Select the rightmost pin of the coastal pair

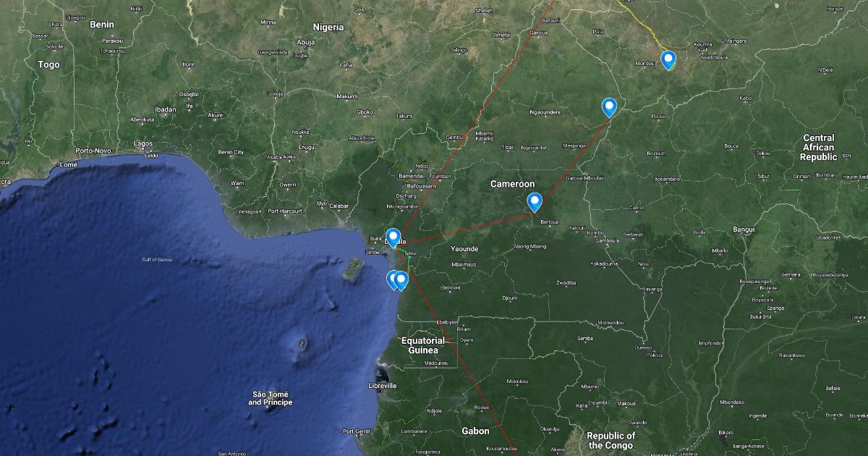click(x=401, y=279)
